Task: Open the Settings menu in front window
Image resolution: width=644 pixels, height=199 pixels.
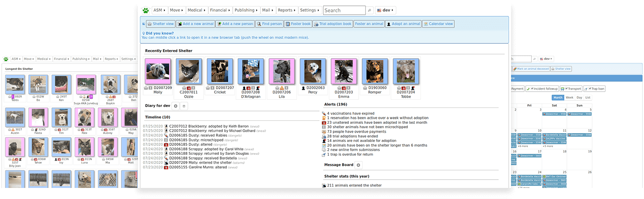Action: pos(309,10)
